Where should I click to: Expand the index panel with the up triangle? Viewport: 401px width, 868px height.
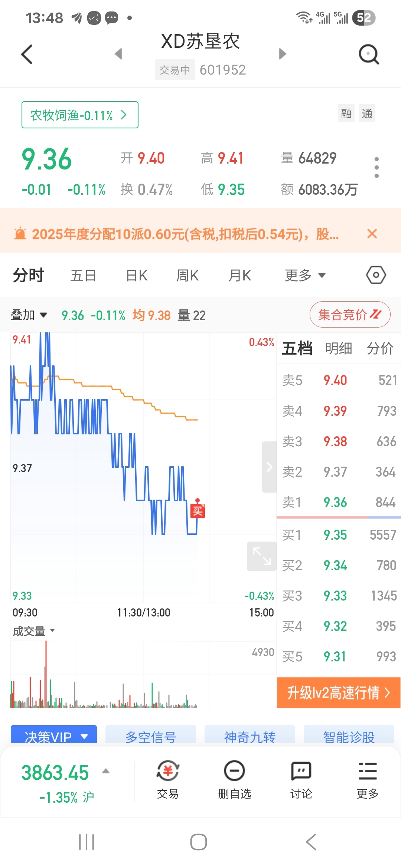(x=106, y=771)
